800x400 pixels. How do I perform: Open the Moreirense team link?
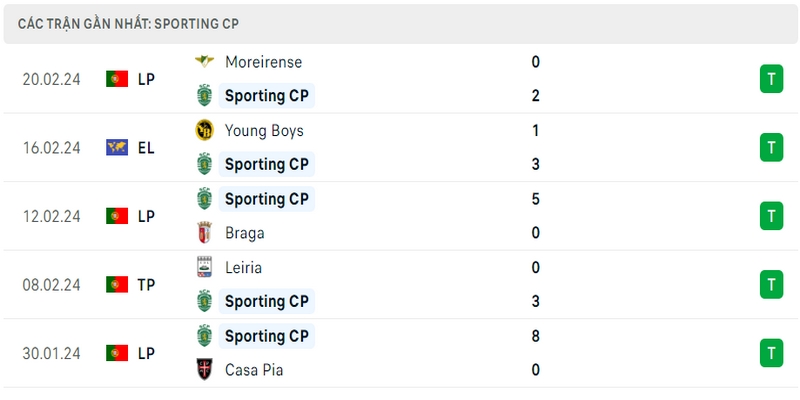pos(263,62)
